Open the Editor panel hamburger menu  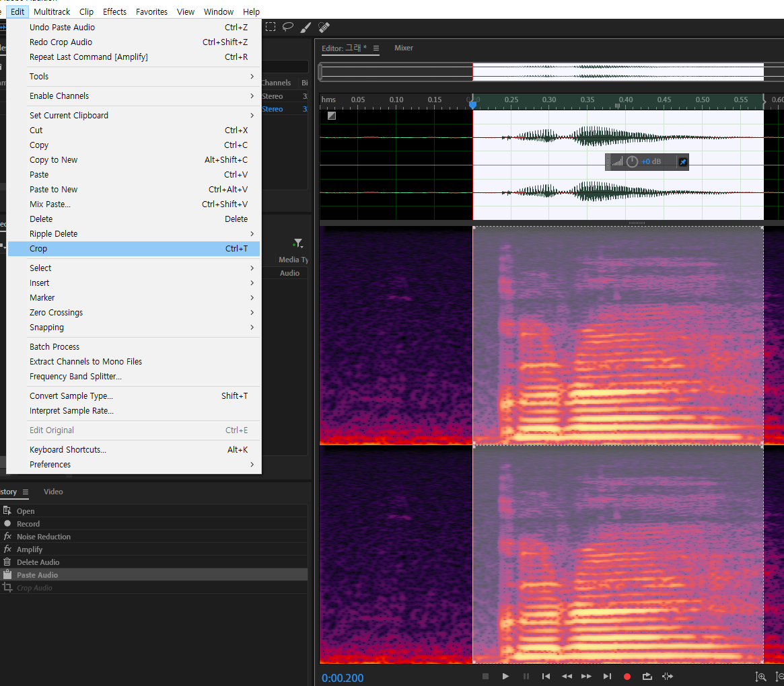coord(376,48)
